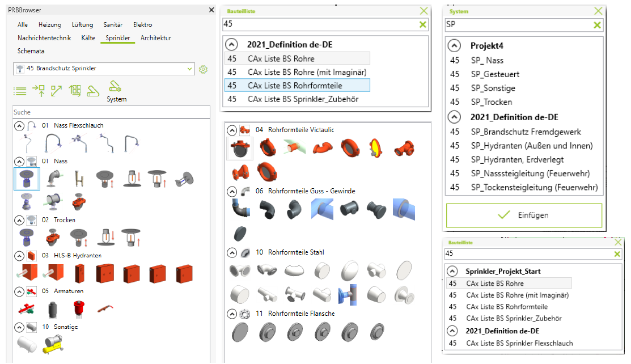
Task: Select the selected Nass sprinkler head thumbnail
Action: click(27, 179)
